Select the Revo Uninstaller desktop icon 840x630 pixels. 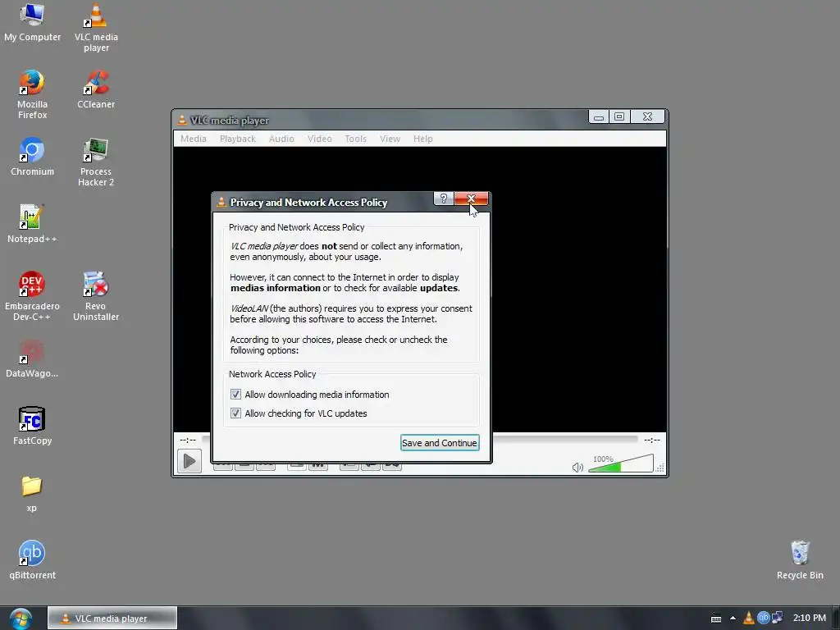(96, 296)
